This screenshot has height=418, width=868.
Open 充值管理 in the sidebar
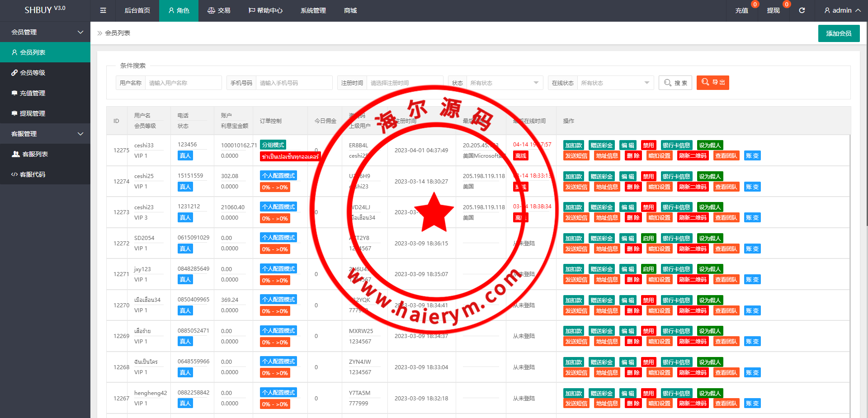[x=33, y=93]
